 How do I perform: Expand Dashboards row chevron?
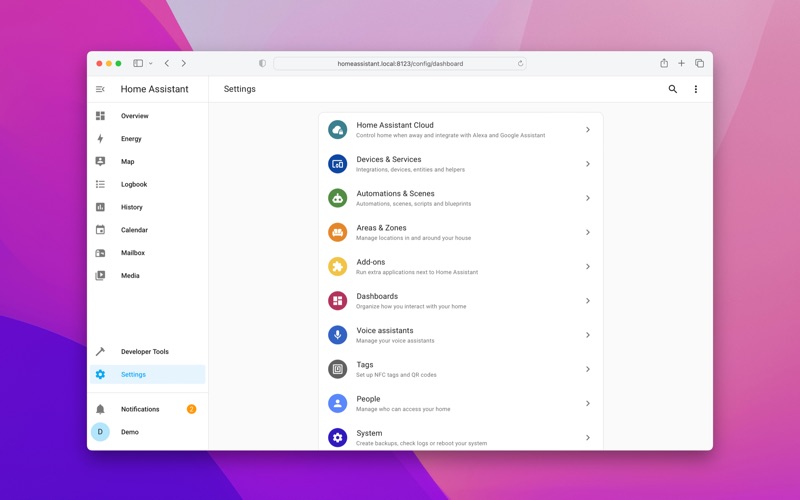coord(588,301)
